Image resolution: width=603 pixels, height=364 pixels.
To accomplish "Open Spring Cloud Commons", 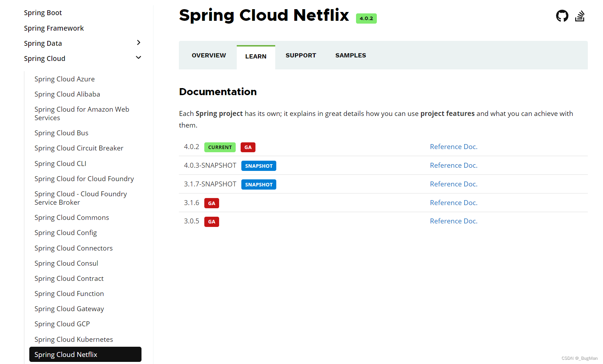I will tap(72, 217).
